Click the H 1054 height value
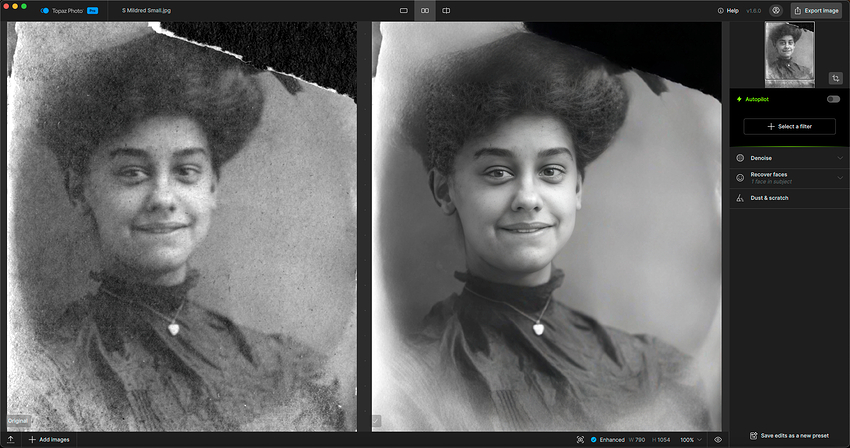850x448 pixels. click(661, 440)
